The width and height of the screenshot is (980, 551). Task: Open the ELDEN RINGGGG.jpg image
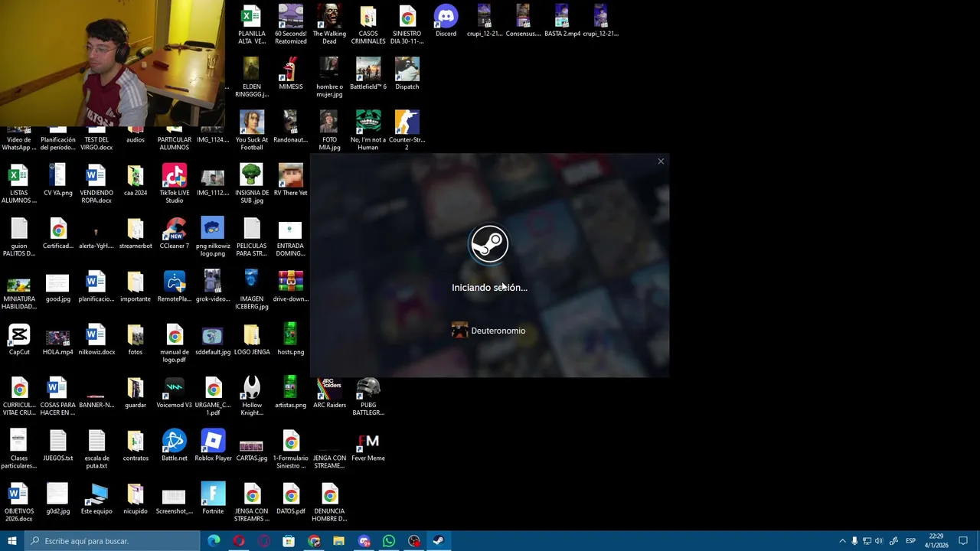(x=251, y=77)
